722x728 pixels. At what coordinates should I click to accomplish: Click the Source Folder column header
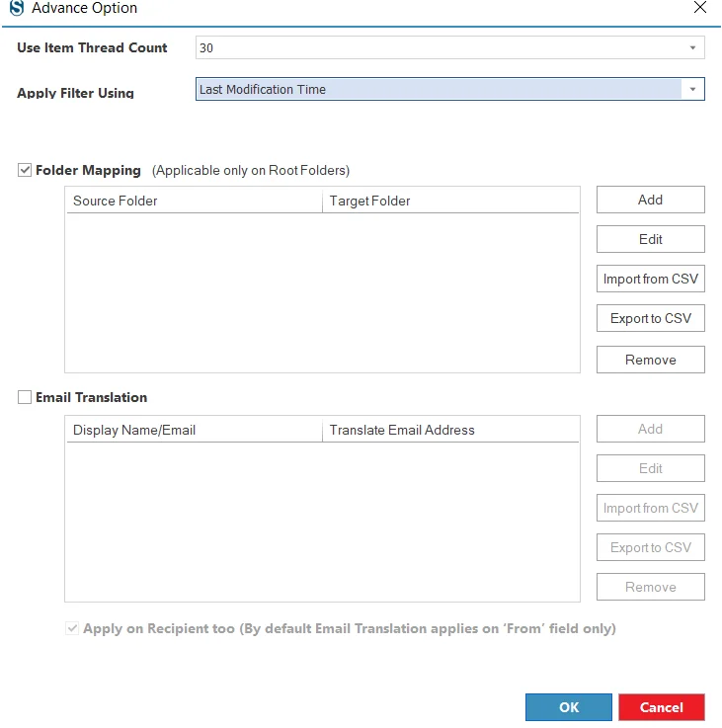195,201
